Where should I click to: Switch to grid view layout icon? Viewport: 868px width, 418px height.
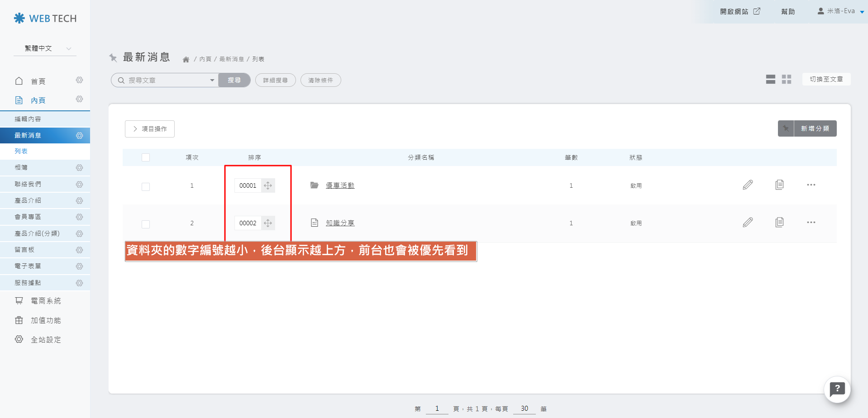(x=787, y=80)
